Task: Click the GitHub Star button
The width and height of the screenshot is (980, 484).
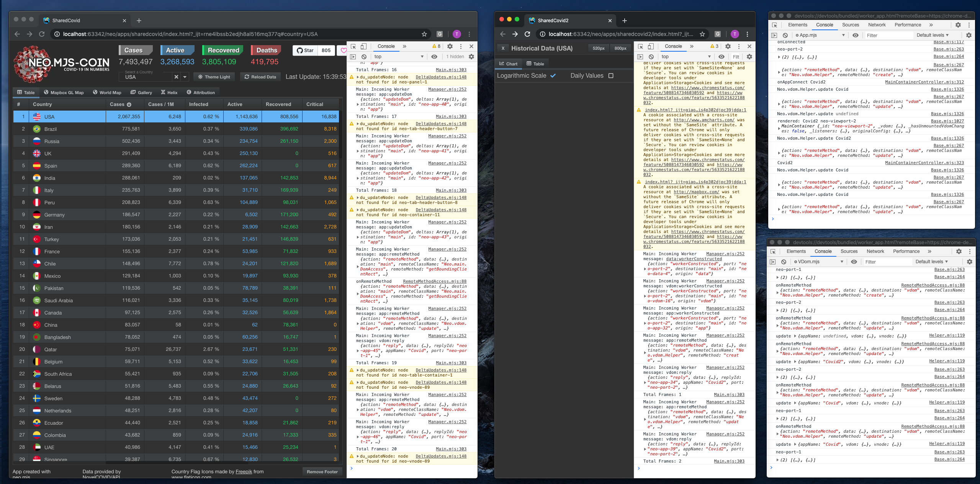Action: [305, 50]
